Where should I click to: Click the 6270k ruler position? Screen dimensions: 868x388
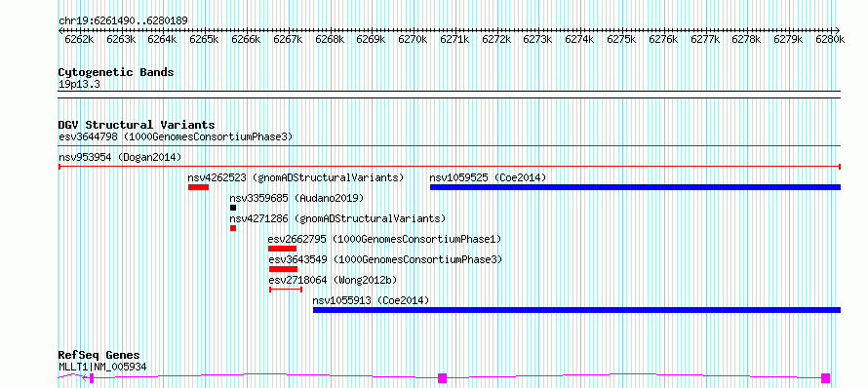[x=413, y=39]
